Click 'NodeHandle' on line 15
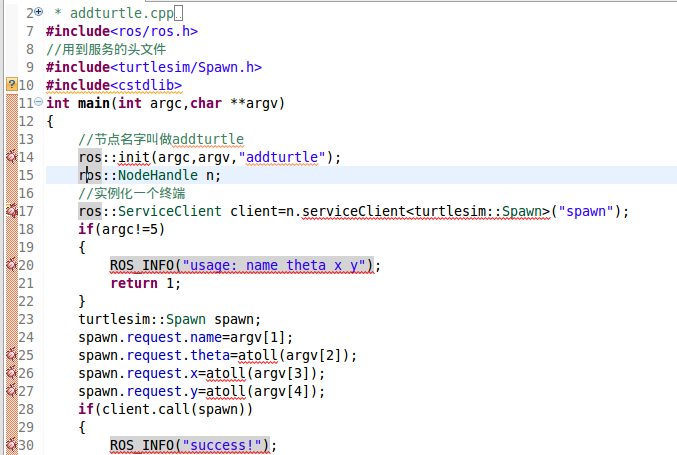Screen dimensions: 677x455 tap(158, 175)
